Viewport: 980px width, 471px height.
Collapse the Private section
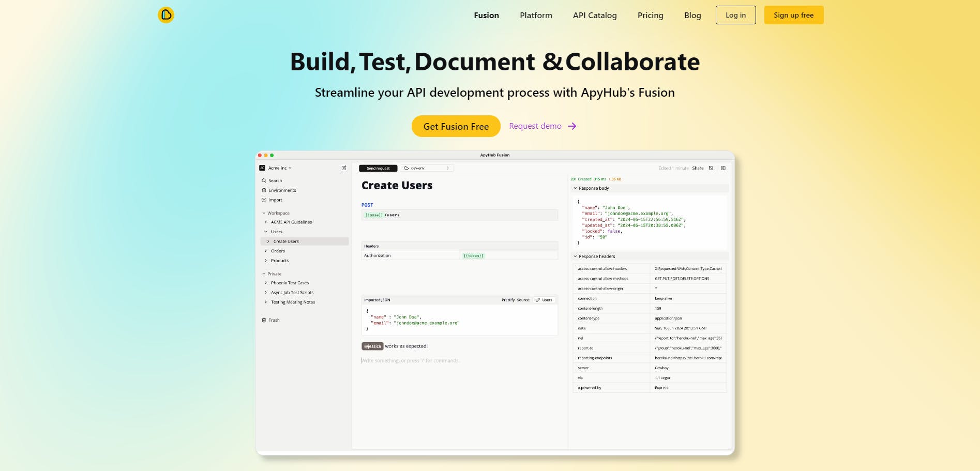[264, 274]
